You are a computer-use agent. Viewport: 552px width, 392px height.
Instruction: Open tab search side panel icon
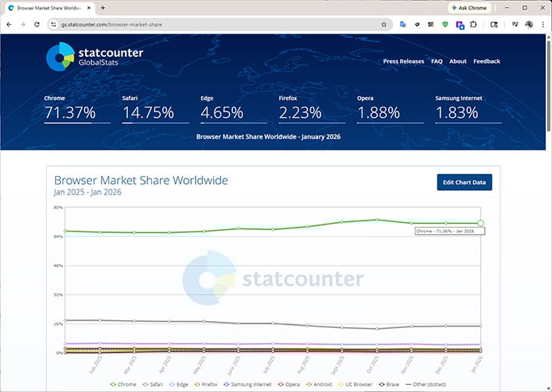click(x=494, y=25)
